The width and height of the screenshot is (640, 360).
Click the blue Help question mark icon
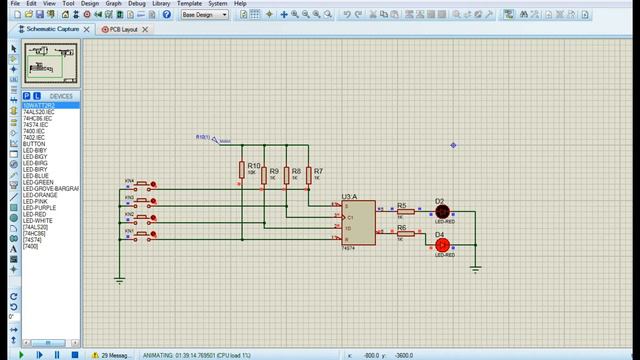(x=167, y=15)
